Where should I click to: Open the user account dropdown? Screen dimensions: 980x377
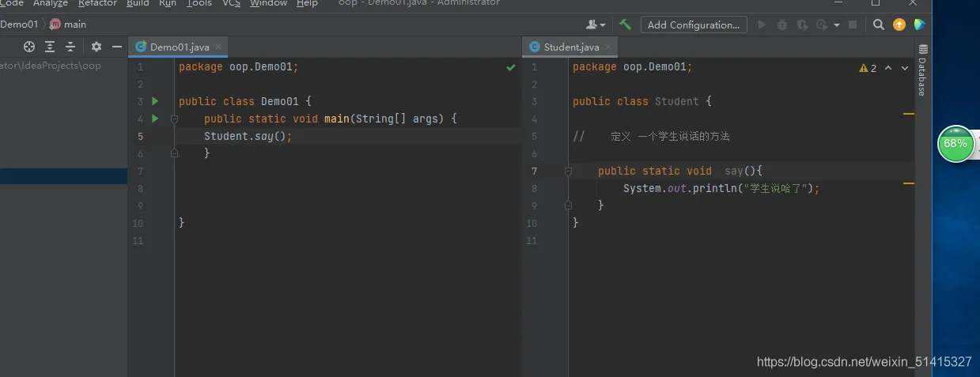(596, 25)
